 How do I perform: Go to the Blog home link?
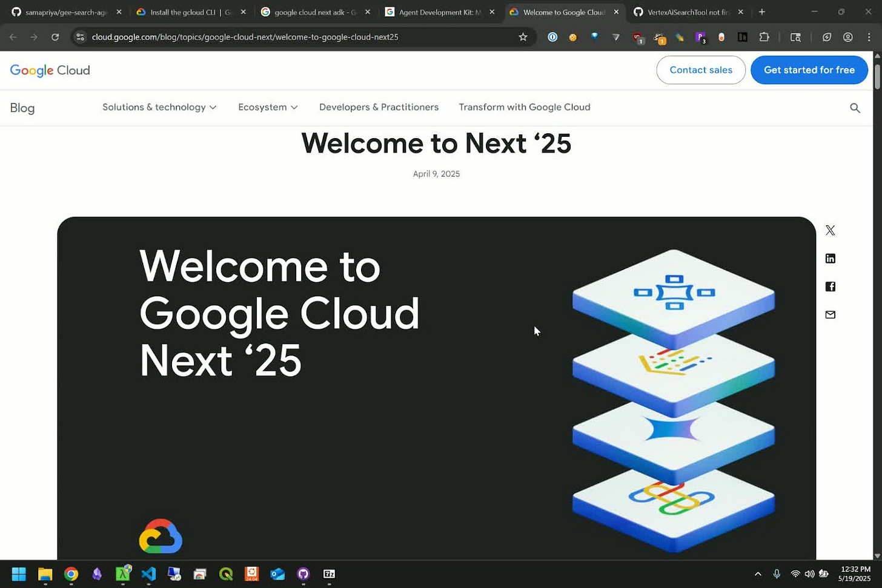pyautogui.click(x=22, y=108)
